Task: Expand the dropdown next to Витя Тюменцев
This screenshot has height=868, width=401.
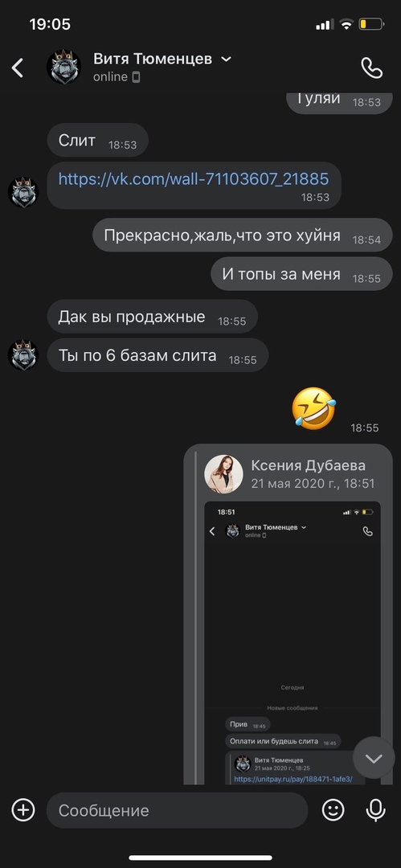Action: pyautogui.click(x=226, y=59)
